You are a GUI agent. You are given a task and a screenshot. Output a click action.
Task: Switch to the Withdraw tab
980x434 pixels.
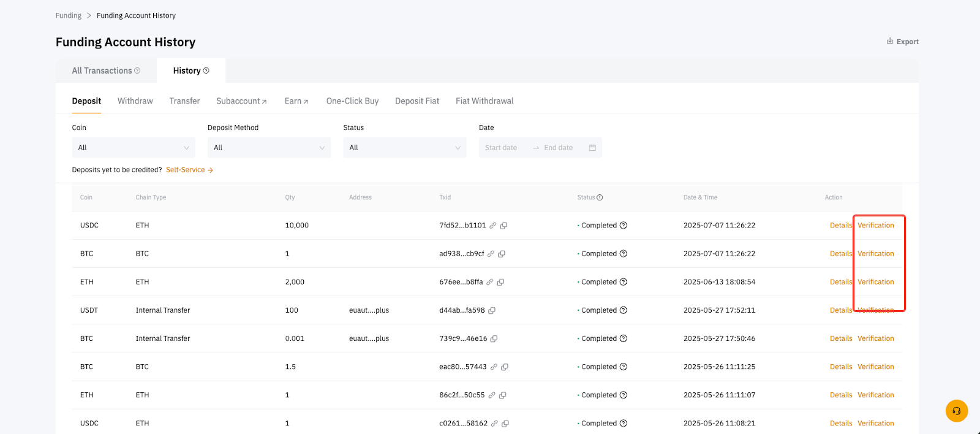point(135,101)
